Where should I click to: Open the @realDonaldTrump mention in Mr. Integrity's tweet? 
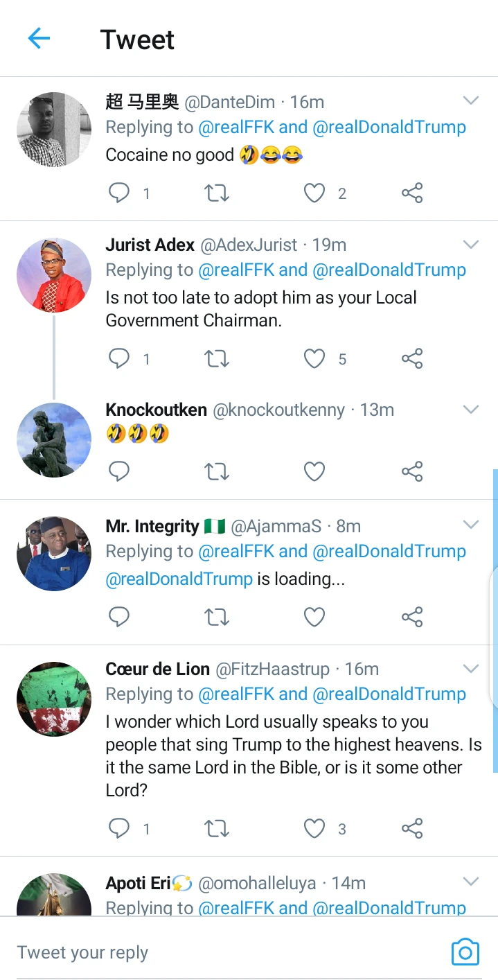tap(179, 579)
